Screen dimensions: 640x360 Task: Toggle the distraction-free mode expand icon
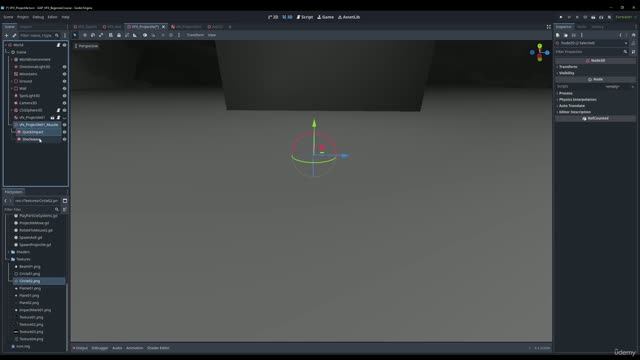click(549, 27)
